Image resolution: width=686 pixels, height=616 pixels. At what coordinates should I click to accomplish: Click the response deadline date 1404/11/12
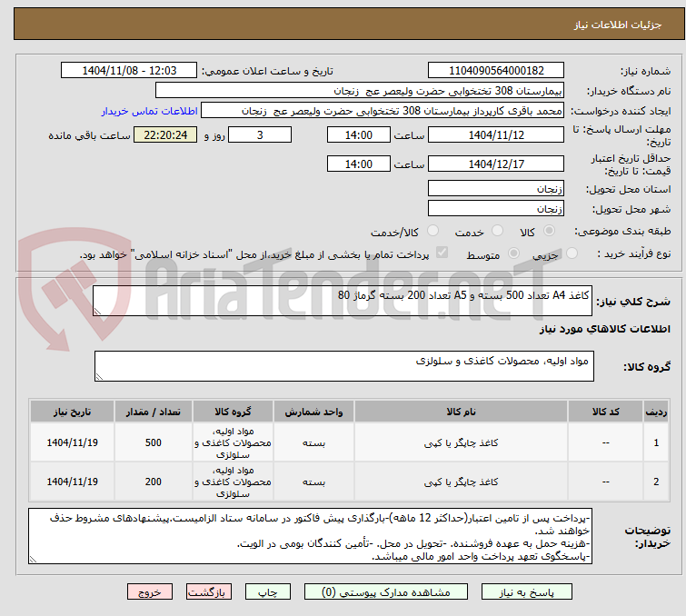click(496, 134)
